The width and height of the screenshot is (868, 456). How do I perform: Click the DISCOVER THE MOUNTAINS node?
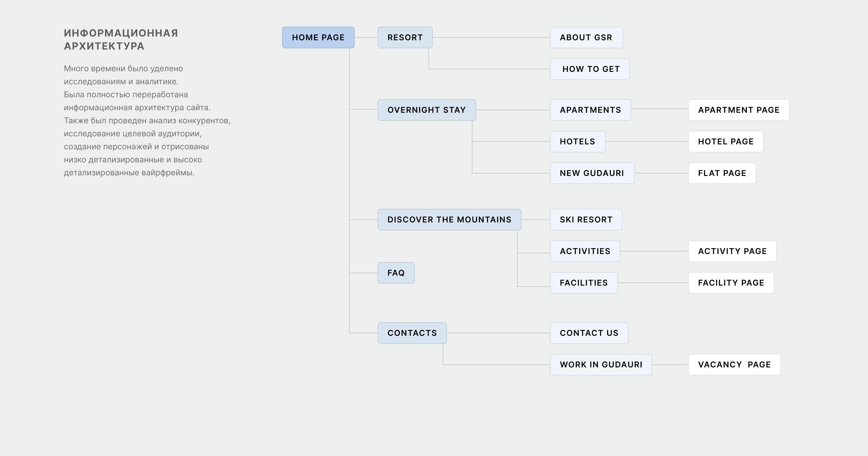pos(449,220)
